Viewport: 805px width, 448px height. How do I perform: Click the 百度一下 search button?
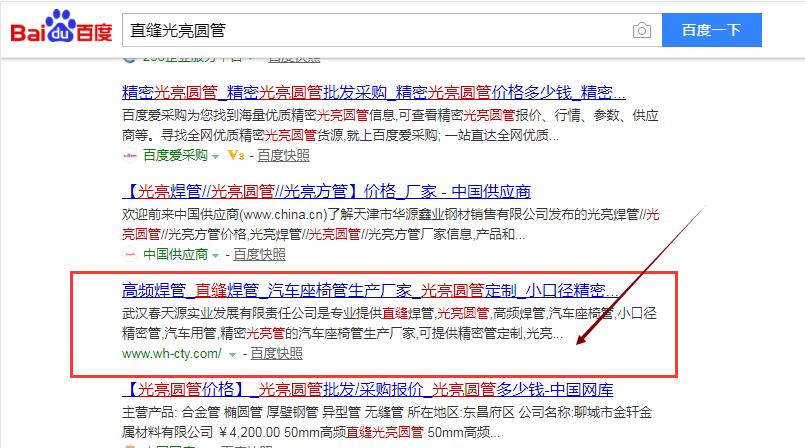[x=712, y=30]
